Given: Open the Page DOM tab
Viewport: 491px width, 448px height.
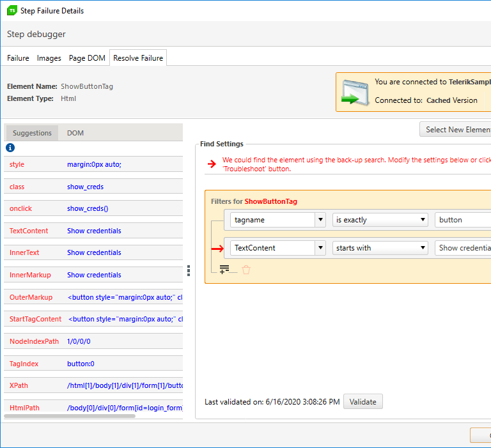Looking at the screenshot, I should tap(87, 58).
